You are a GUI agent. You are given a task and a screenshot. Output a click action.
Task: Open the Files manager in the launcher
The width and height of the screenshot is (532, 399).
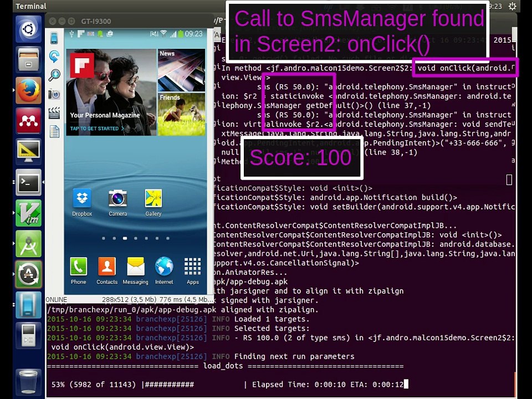point(28,59)
